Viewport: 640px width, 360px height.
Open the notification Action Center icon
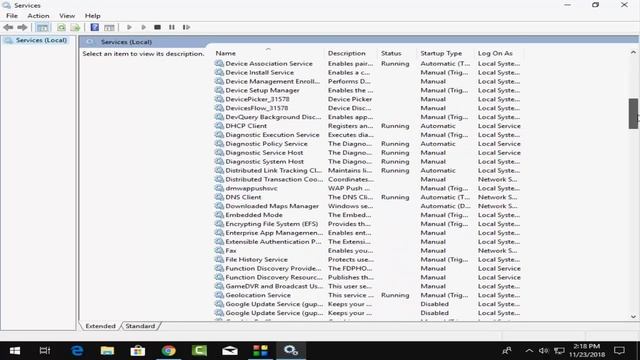[619, 351]
